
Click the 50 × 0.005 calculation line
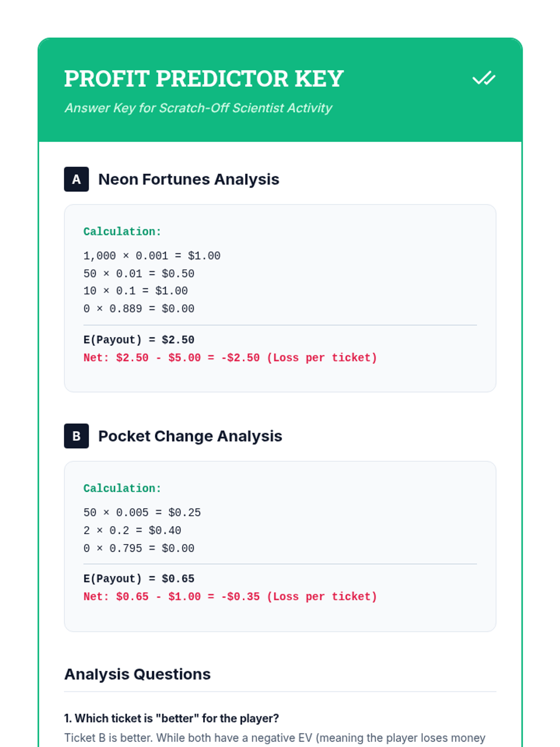tap(142, 513)
